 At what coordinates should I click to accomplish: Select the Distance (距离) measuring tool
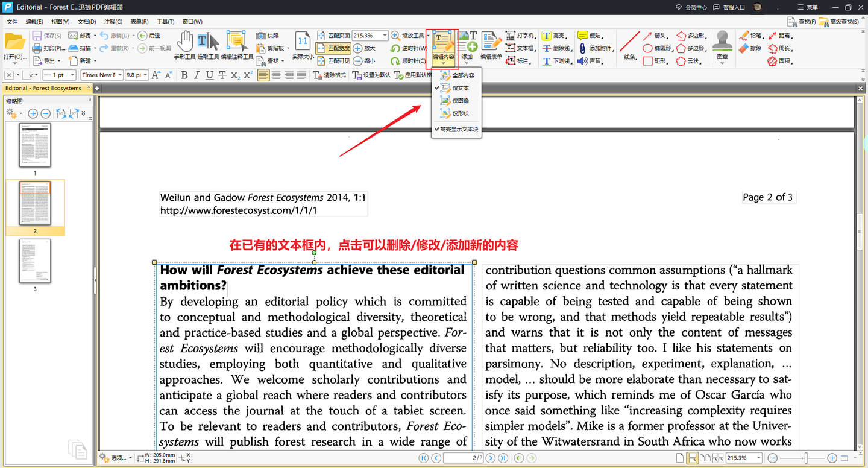(780, 36)
